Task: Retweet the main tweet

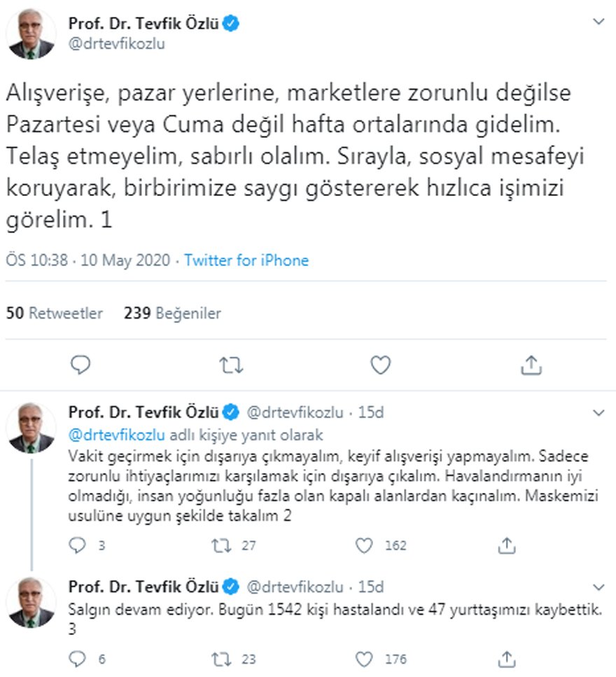Action: (x=230, y=365)
